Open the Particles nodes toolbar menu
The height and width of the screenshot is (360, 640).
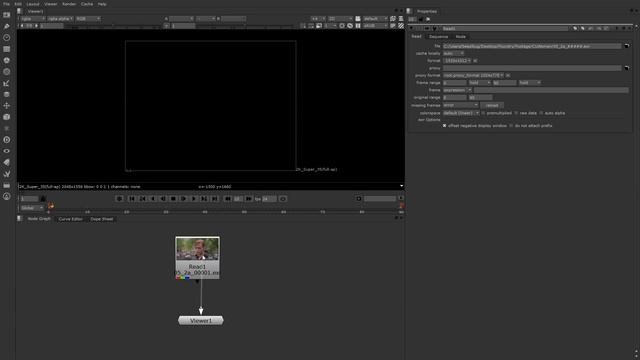click(7, 129)
